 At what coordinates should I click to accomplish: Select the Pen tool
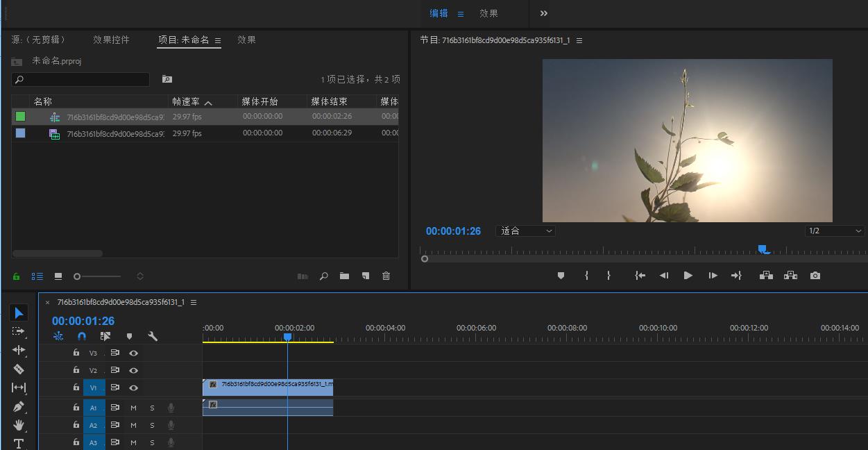19,406
